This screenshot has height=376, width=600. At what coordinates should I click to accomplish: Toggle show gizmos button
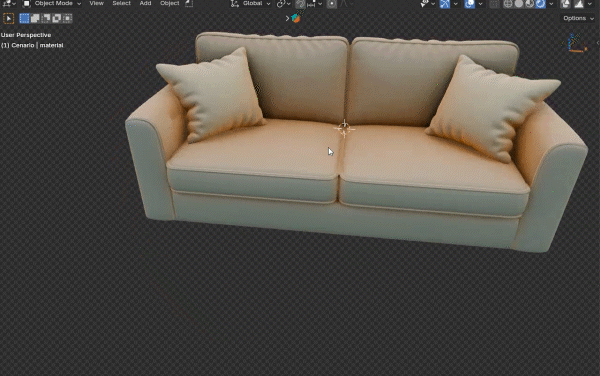point(445,4)
